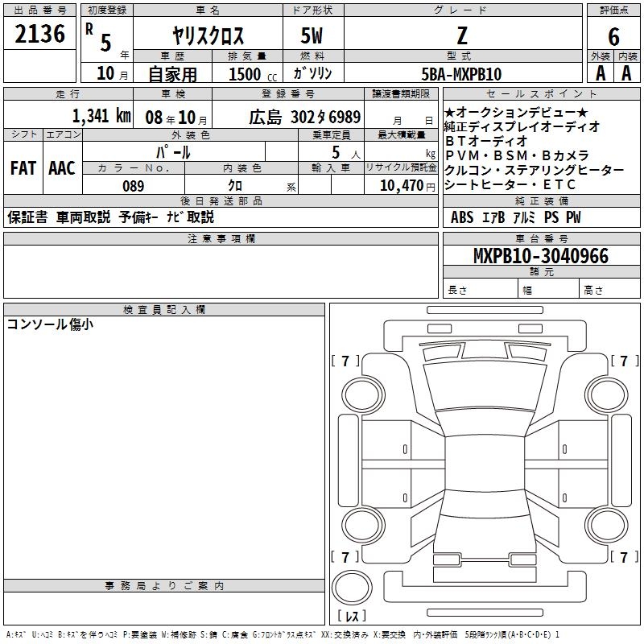Select the 高さ dimension field
This screenshot has height=644, width=644.
pyautogui.click(x=609, y=288)
